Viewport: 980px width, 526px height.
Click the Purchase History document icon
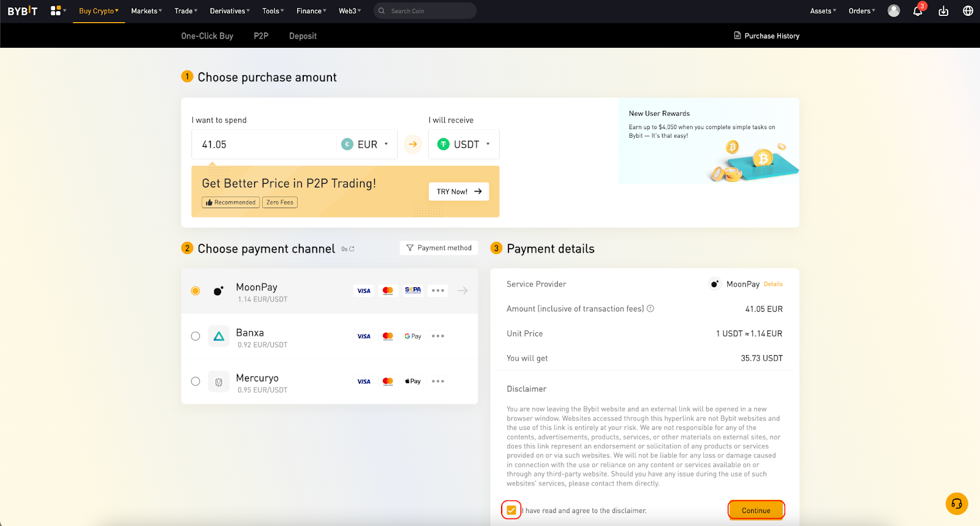(737, 36)
